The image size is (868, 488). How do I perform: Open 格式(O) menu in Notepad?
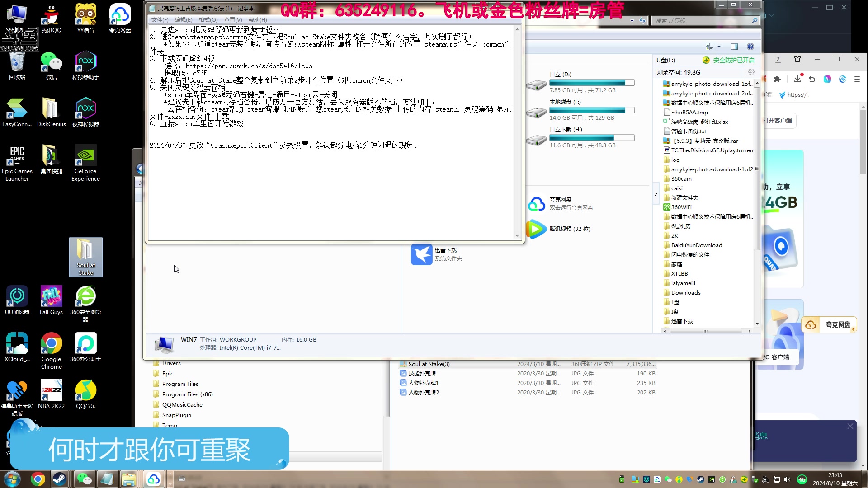click(208, 20)
